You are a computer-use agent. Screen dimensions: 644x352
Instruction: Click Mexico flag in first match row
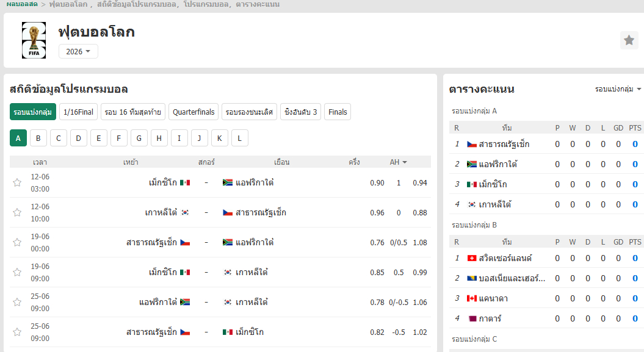[185, 182]
